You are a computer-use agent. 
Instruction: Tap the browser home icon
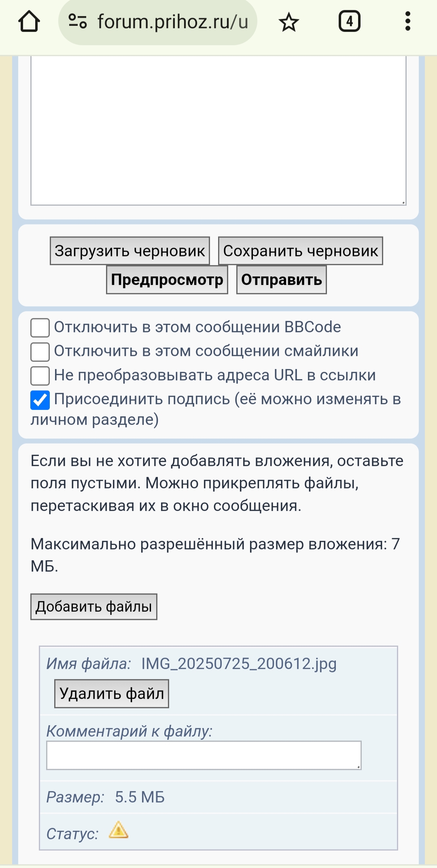(x=29, y=22)
